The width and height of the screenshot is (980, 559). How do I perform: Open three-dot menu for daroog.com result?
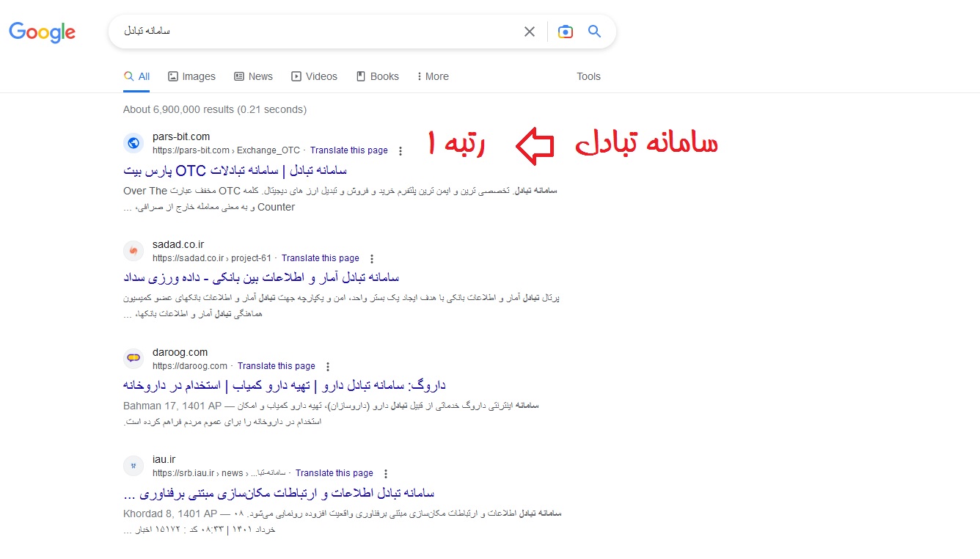coord(327,367)
